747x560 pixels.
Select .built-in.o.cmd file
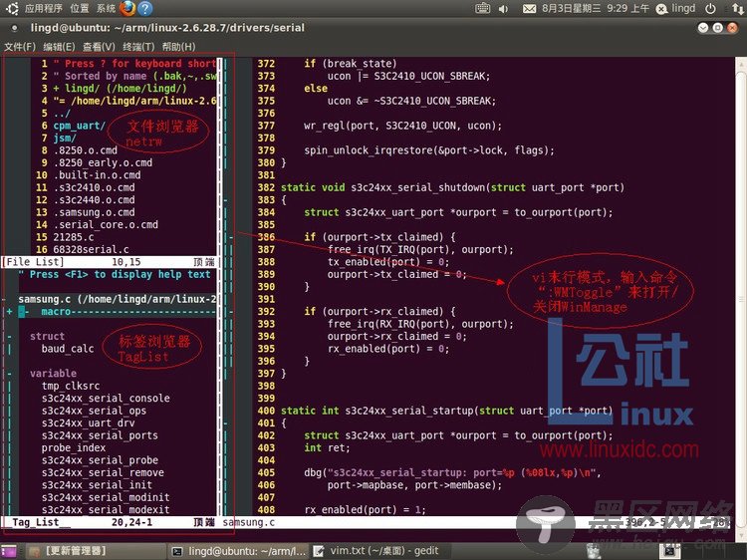pyautogui.click(x=97, y=175)
